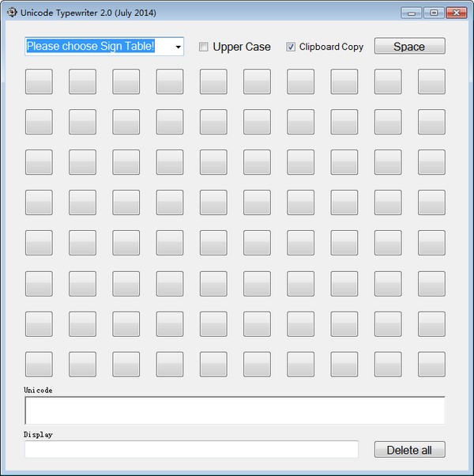Click the first blank key in bottom row
474x476 pixels.
tap(39, 365)
